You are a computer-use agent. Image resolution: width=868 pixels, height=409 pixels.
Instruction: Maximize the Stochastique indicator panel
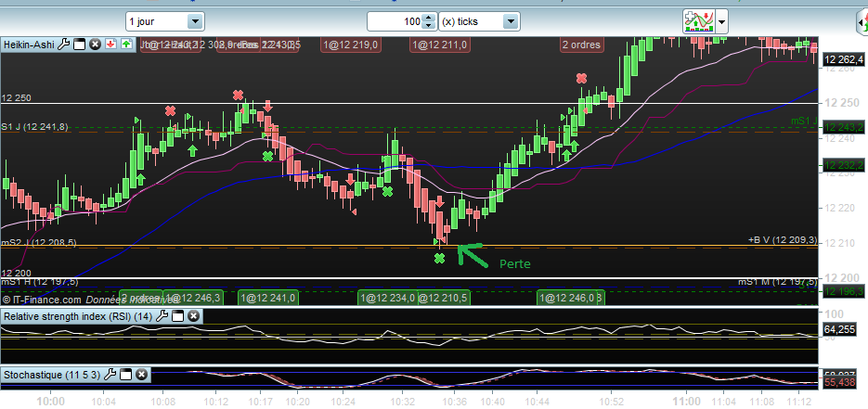125,375
